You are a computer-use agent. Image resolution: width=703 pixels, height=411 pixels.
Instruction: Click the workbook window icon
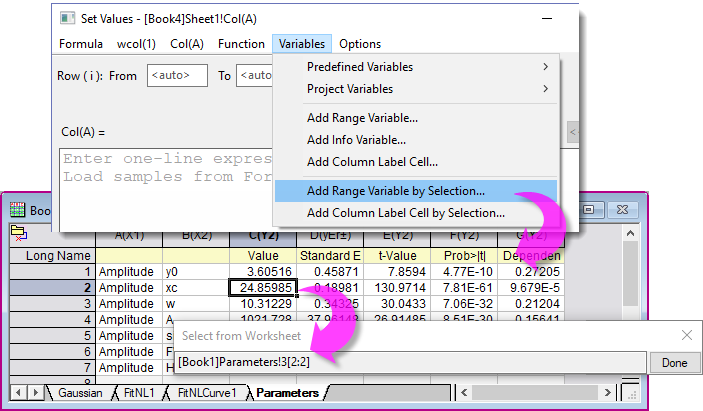click(17, 210)
